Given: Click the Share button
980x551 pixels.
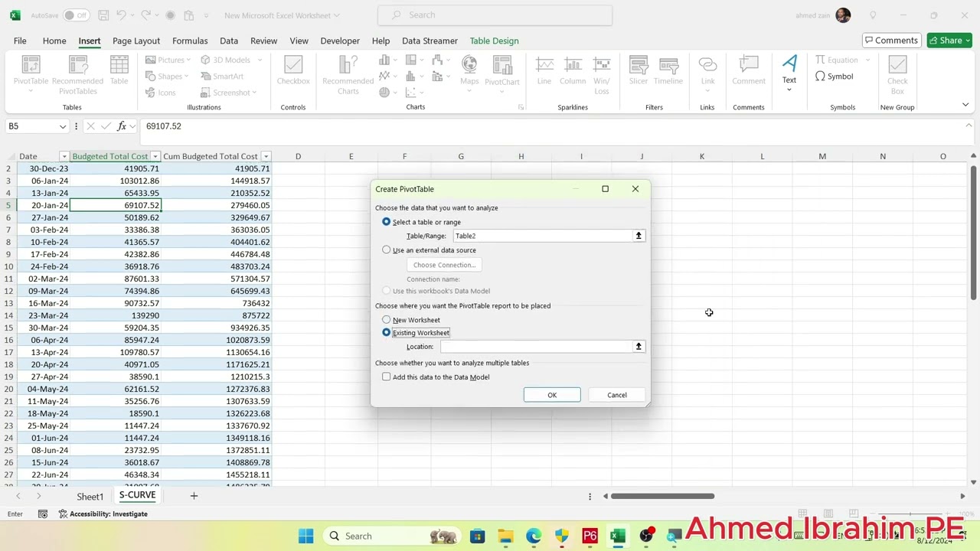Looking at the screenshot, I should [x=949, y=41].
